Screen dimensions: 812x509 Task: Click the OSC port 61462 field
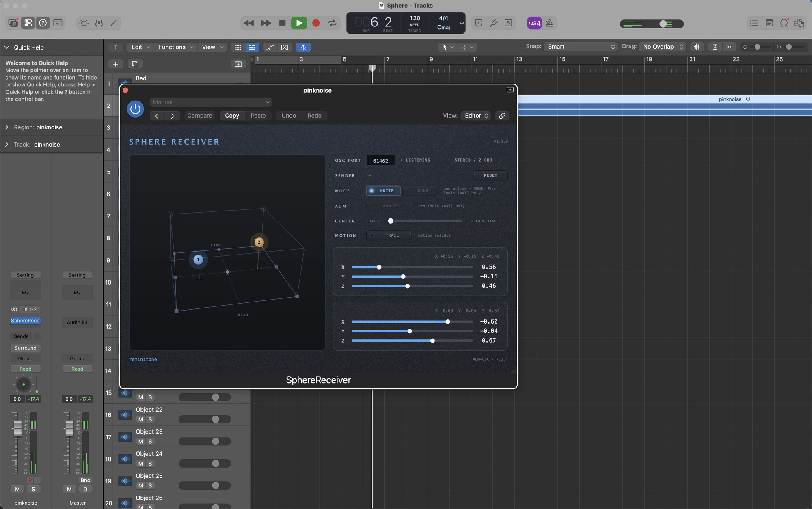pyautogui.click(x=380, y=161)
